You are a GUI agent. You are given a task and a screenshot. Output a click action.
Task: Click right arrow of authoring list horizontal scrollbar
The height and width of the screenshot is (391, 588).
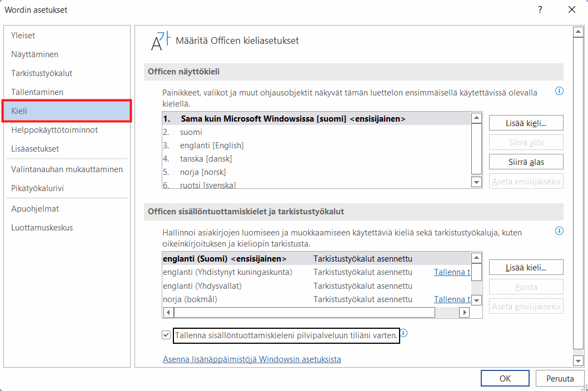(465, 312)
